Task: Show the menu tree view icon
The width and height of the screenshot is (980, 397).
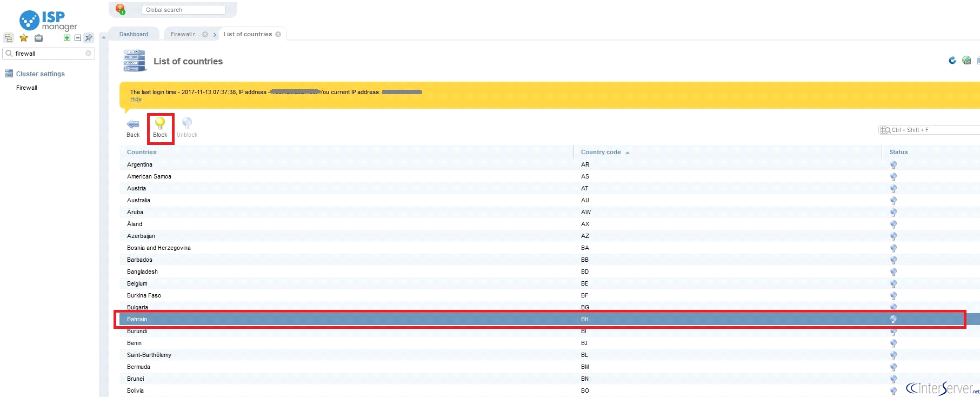Action: pyautogui.click(x=9, y=38)
